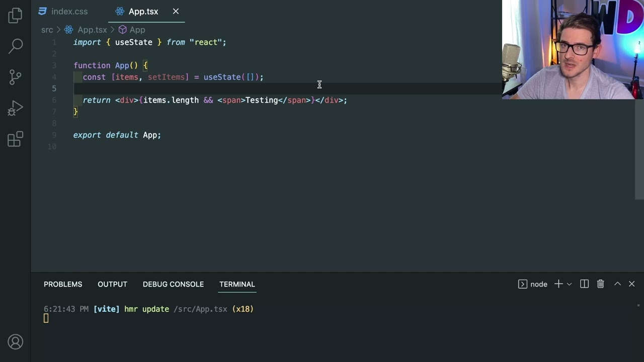Screen dimensions: 644x362
Task: Click the terminal cursor prompt
Action: pos(46,318)
